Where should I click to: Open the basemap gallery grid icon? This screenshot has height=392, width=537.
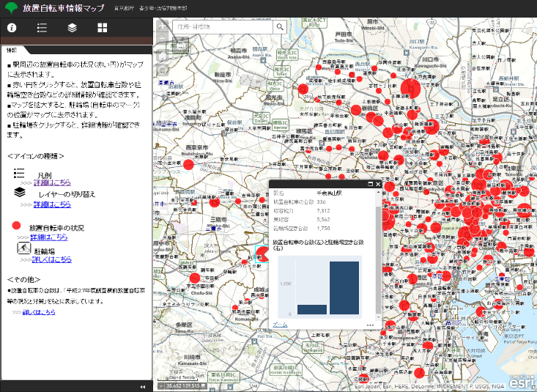coord(102,28)
